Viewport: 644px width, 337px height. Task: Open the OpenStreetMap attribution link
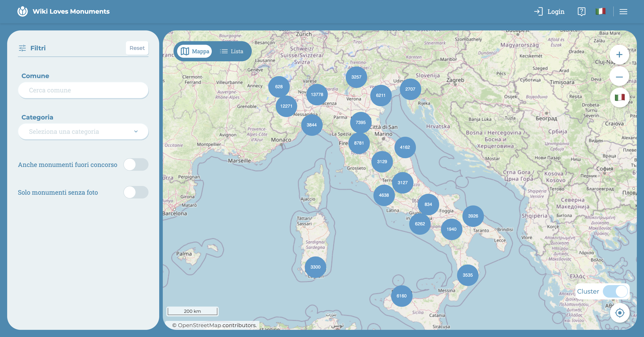[x=199, y=325]
